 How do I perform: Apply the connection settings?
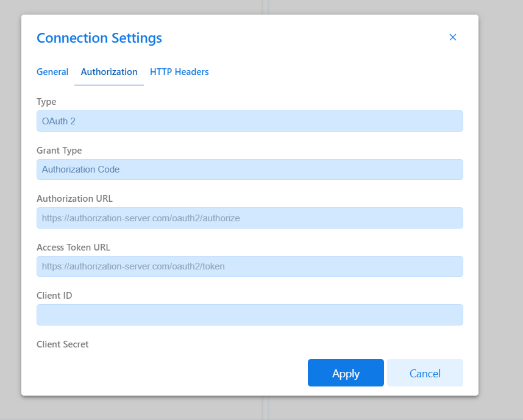(x=346, y=372)
